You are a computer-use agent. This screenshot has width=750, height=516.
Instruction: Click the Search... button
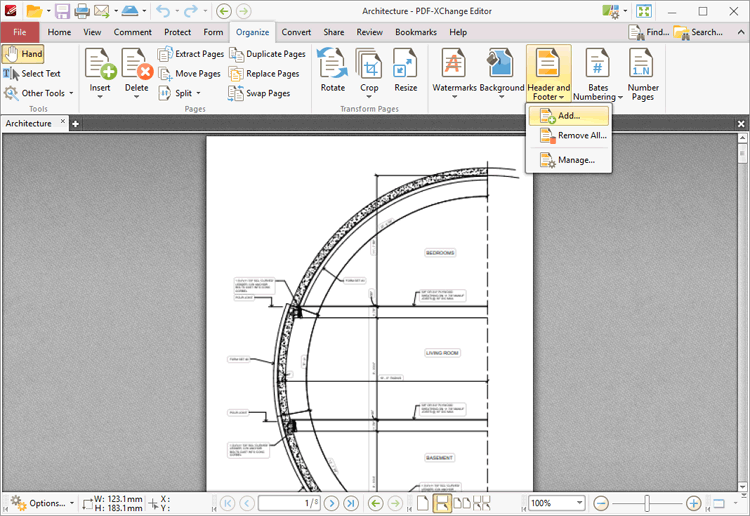tap(698, 32)
